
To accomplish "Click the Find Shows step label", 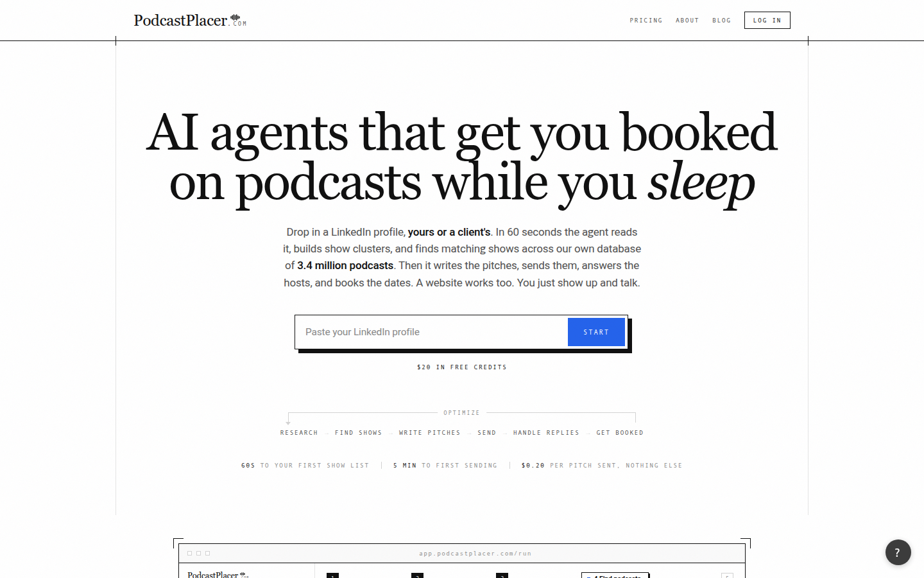I will [x=358, y=433].
